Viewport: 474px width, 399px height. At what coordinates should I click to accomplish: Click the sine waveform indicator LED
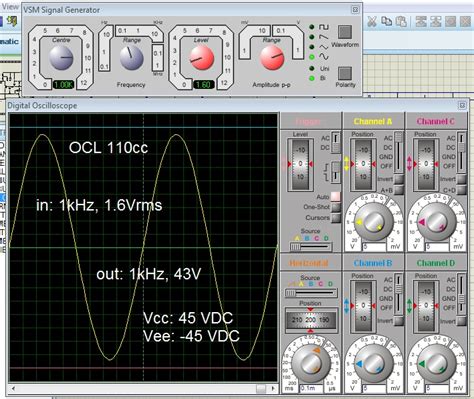pos(312,57)
